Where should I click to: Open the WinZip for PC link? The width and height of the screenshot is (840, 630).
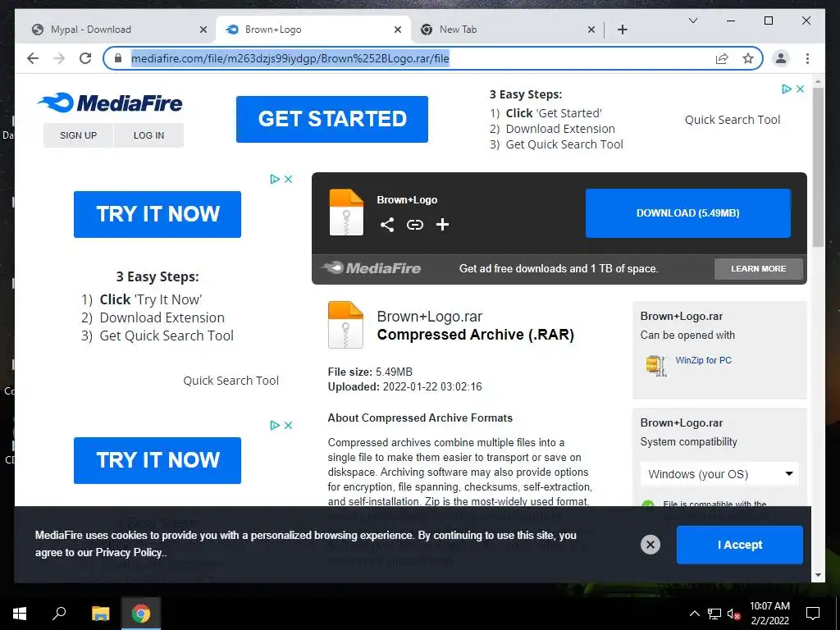click(x=703, y=360)
